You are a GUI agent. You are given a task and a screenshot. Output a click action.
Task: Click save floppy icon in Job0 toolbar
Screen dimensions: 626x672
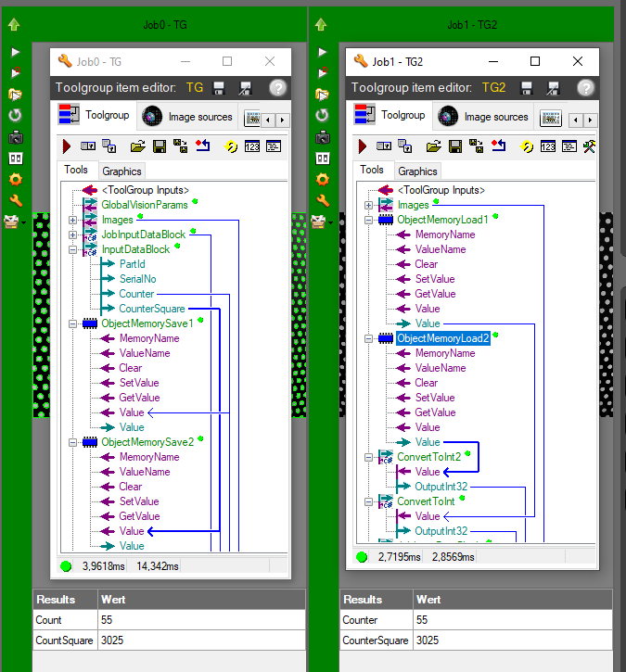click(160, 146)
